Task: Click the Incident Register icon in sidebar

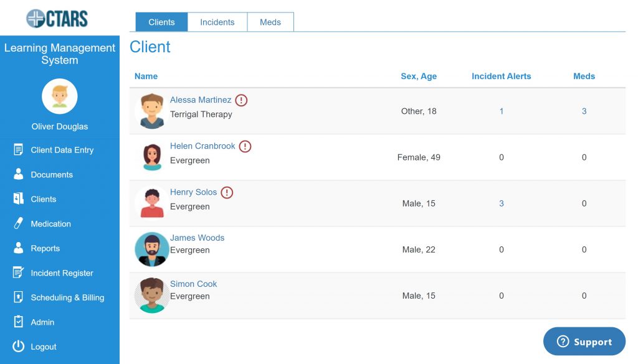Action: pyautogui.click(x=18, y=273)
